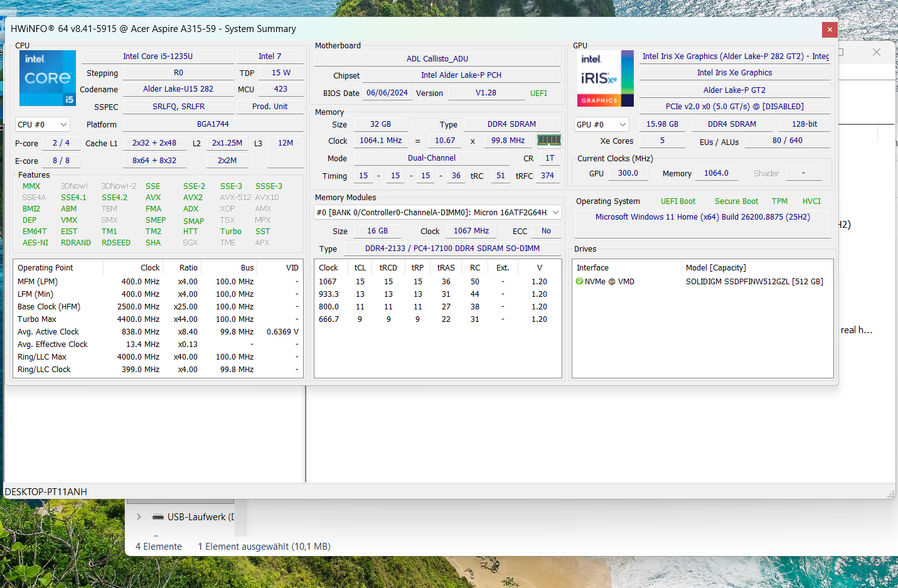This screenshot has height=588, width=898.
Task: Click the VID column header
Action: (280, 268)
